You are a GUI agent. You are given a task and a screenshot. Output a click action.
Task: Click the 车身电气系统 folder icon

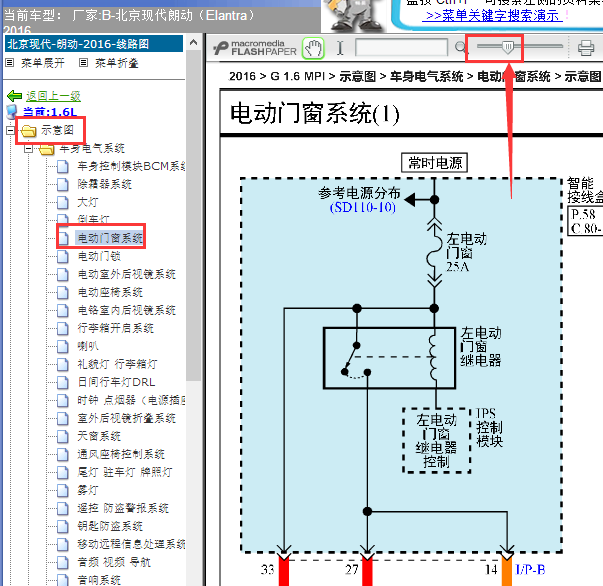coord(47,149)
